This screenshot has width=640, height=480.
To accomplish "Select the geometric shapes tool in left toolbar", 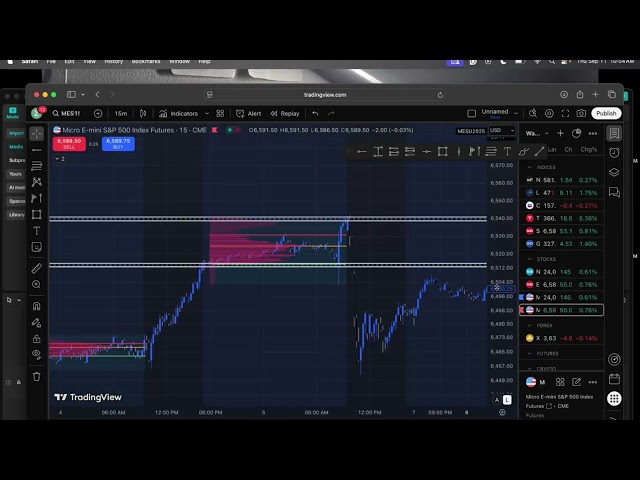I will click(x=37, y=214).
